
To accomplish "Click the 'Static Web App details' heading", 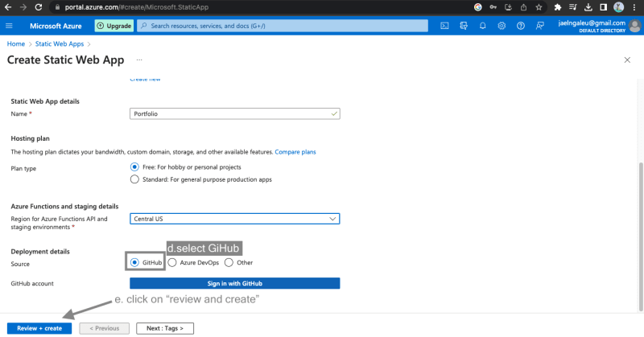I will pyautogui.click(x=45, y=101).
